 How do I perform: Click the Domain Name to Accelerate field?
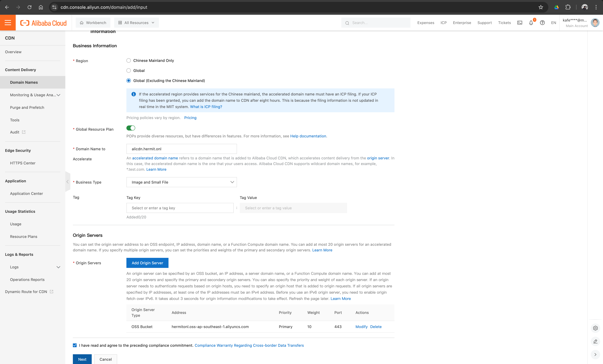pyautogui.click(x=182, y=149)
